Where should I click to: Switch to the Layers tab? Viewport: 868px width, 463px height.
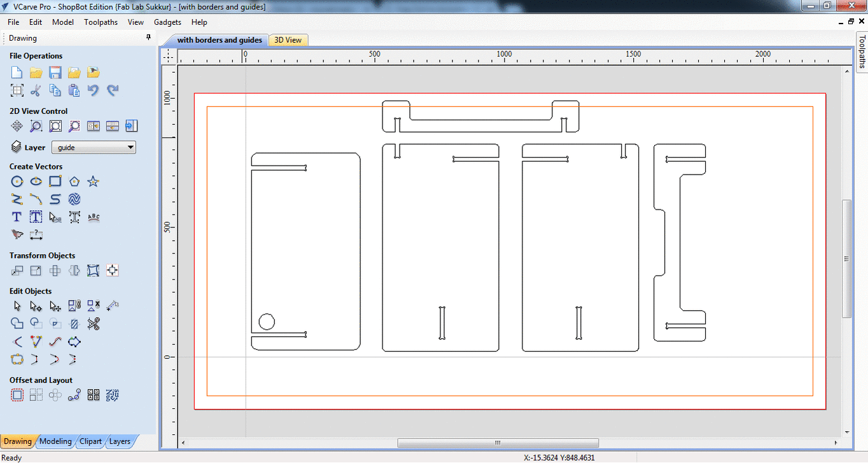coord(120,441)
